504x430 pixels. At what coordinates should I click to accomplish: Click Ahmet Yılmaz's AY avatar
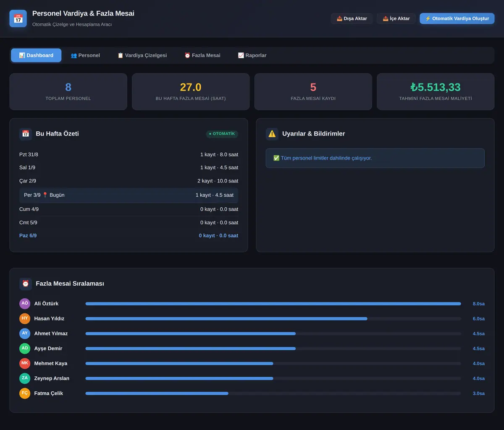pos(25,334)
